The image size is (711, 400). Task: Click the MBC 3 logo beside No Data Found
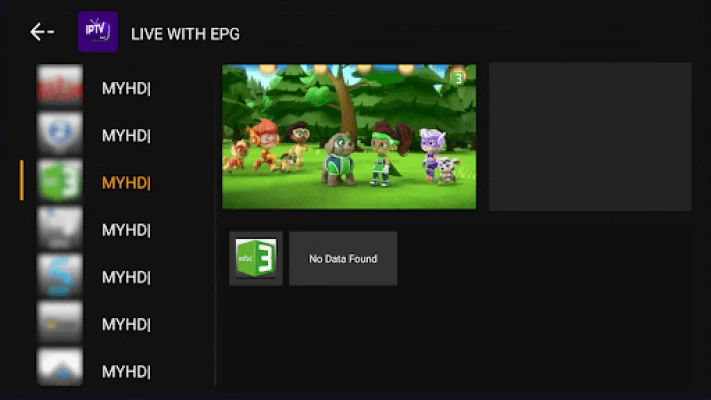tap(256, 259)
